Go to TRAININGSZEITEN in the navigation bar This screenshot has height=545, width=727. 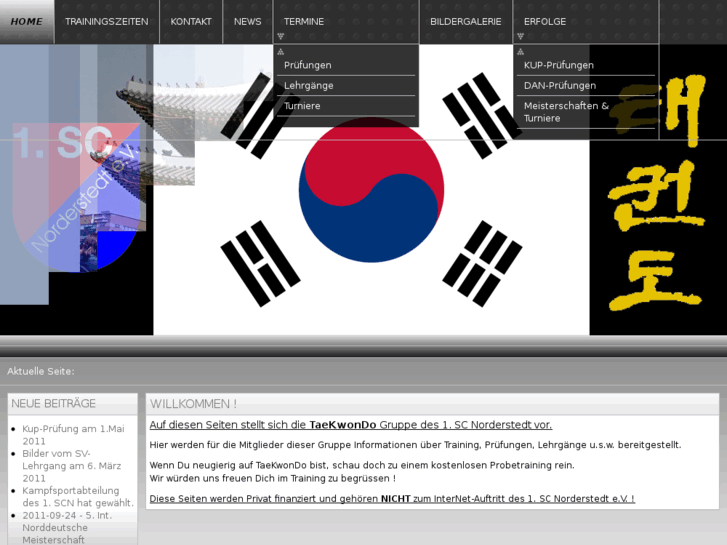(107, 22)
